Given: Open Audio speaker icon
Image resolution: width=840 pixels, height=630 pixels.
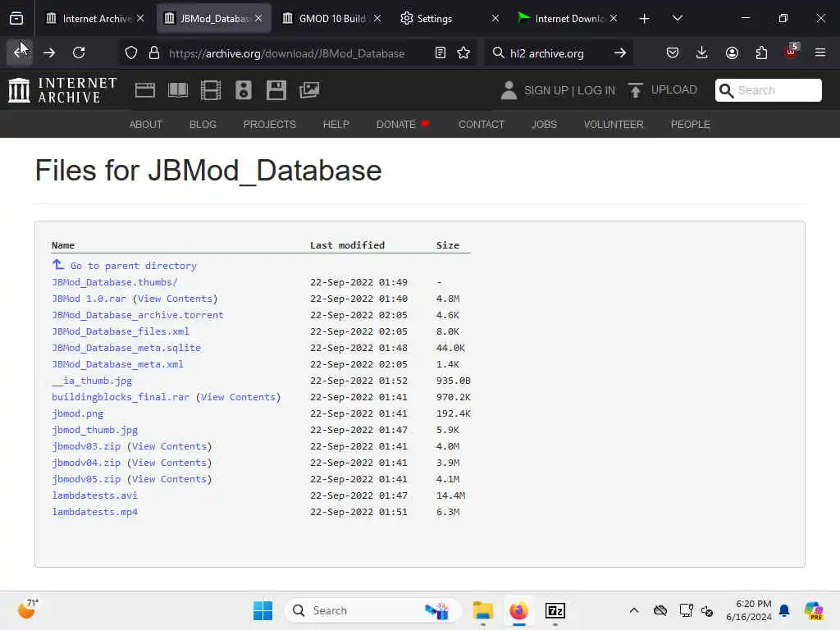Looking at the screenshot, I should click(x=243, y=90).
